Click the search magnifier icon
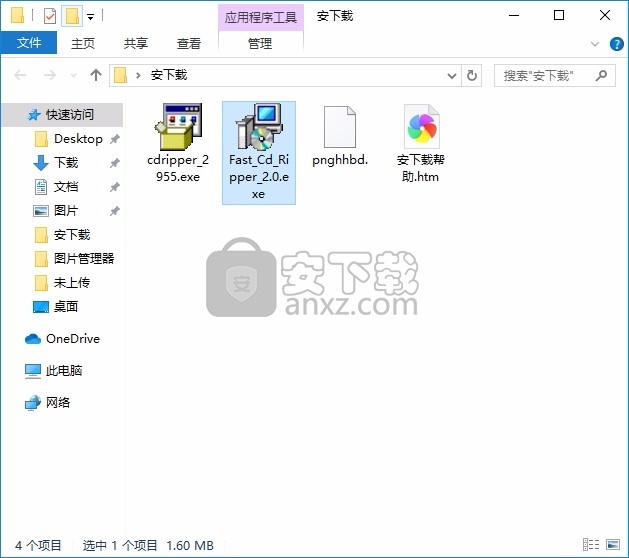The image size is (629, 558). tap(601, 75)
